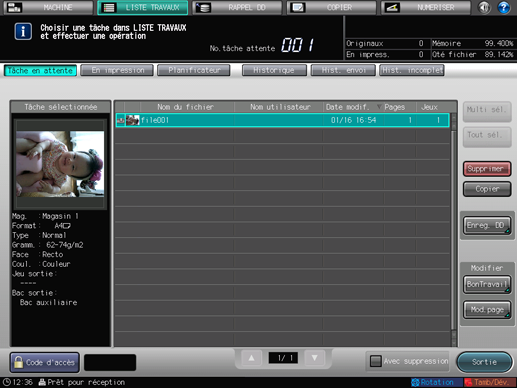Click the Code d'accès lock button

[x=45, y=362]
